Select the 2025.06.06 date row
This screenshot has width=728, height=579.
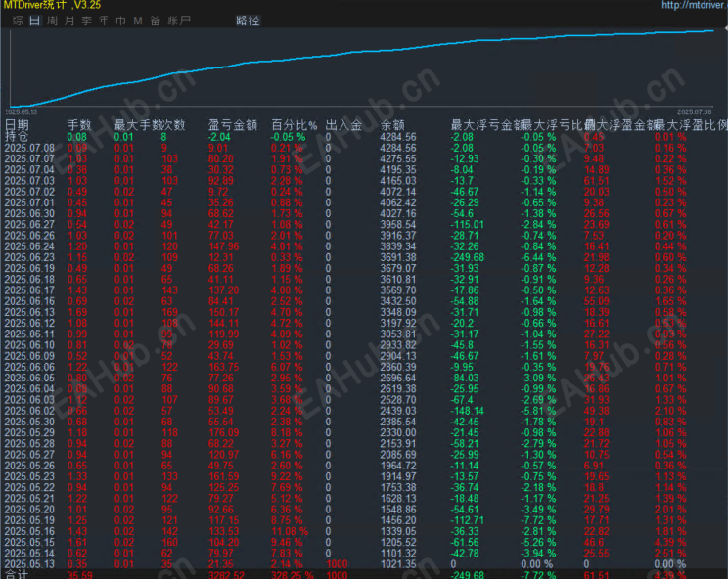coord(29,367)
